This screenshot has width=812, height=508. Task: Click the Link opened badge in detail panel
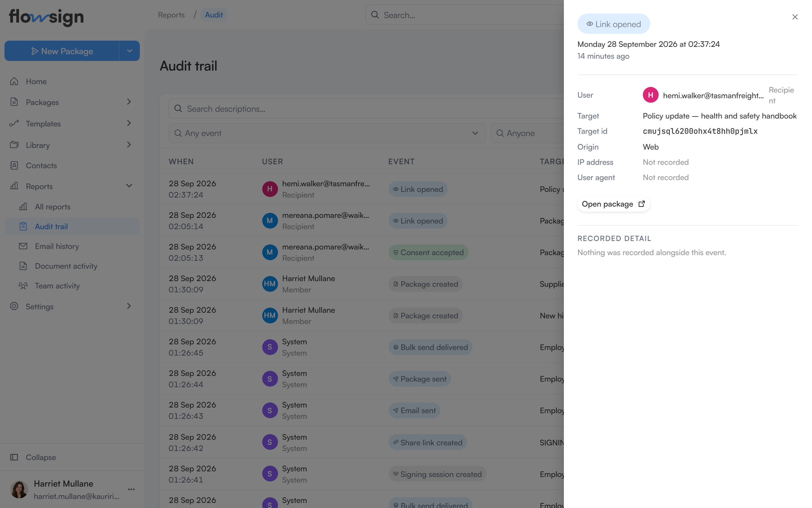pos(613,24)
